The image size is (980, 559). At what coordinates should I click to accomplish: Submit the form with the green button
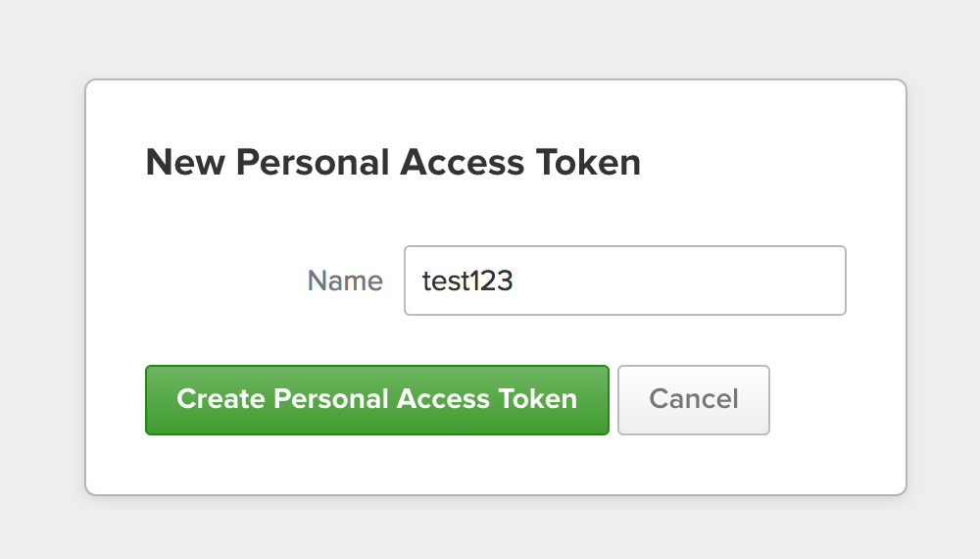[x=377, y=399]
